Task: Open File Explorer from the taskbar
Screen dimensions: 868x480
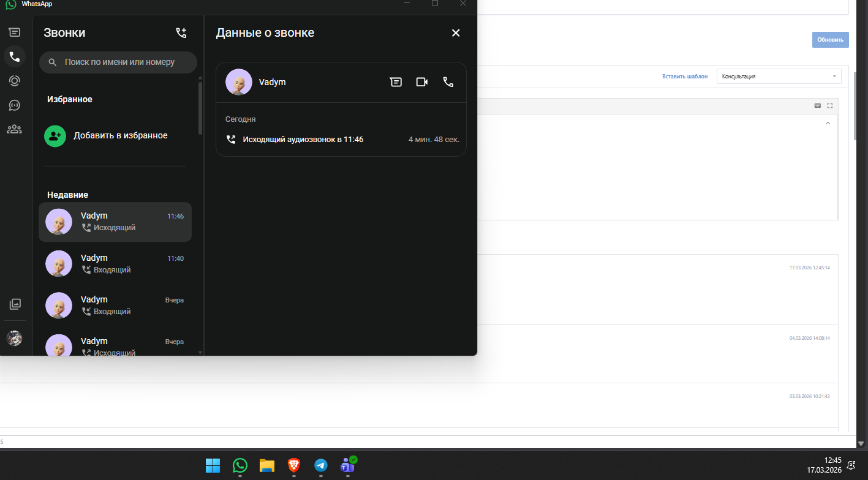Action: [x=266, y=465]
